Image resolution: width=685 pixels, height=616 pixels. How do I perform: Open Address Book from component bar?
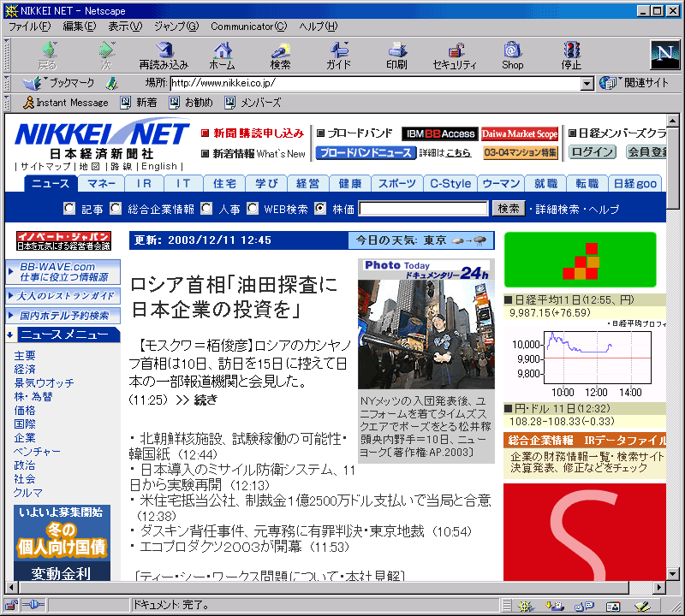coord(613,606)
